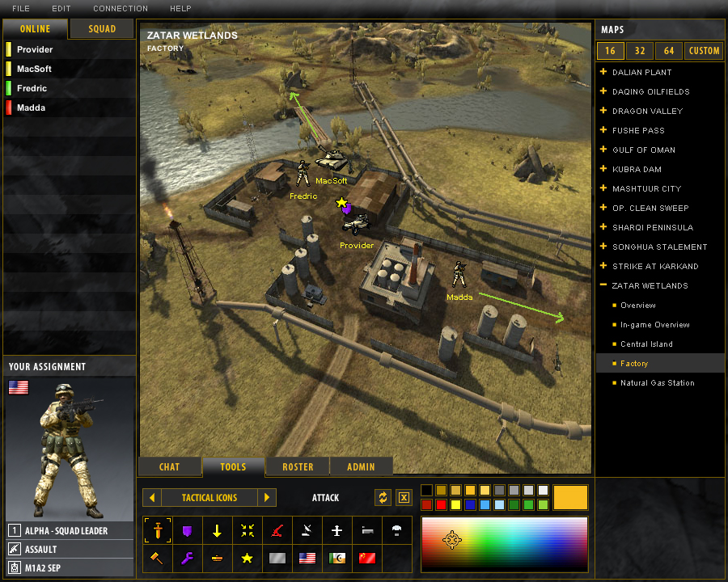Choose the United States flag icon

(x=307, y=558)
